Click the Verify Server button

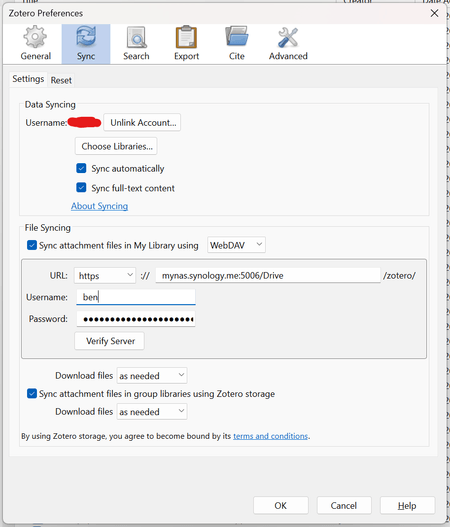(x=110, y=341)
